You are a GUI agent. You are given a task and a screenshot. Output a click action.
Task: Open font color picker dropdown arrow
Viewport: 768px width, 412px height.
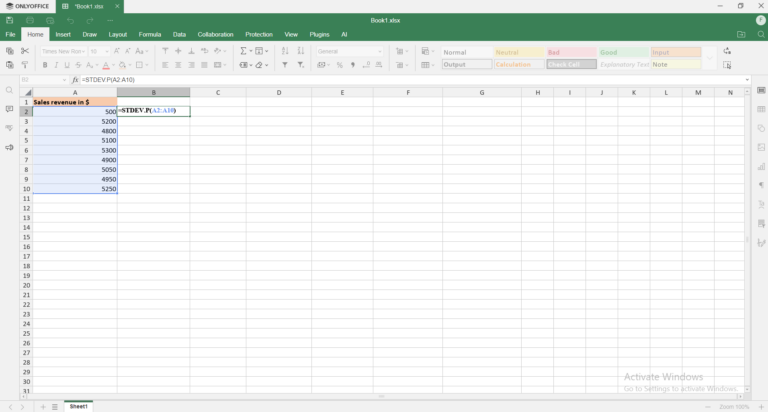tap(113, 65)
